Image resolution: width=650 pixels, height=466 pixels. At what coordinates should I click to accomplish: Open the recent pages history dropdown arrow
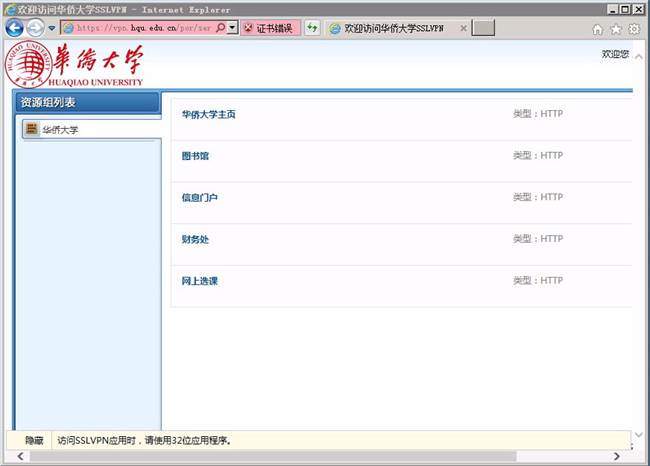[52, 28]
